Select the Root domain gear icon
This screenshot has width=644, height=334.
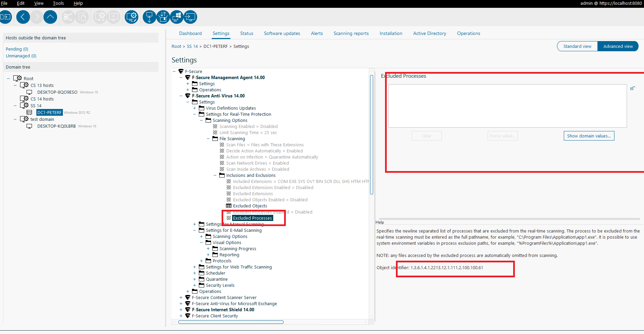18,78
